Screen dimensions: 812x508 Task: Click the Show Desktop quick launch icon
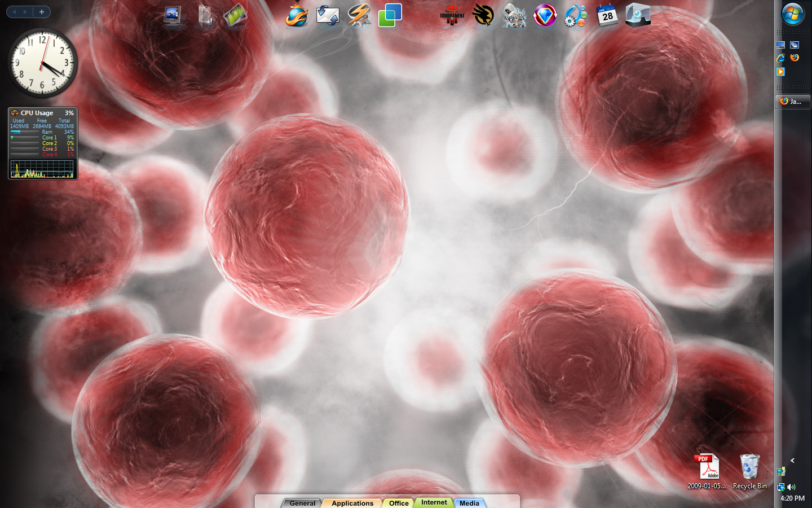coord(780,45)
